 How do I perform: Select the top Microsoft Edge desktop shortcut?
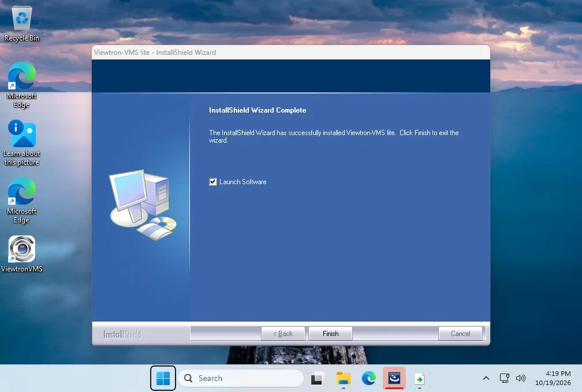pos(21,85)
